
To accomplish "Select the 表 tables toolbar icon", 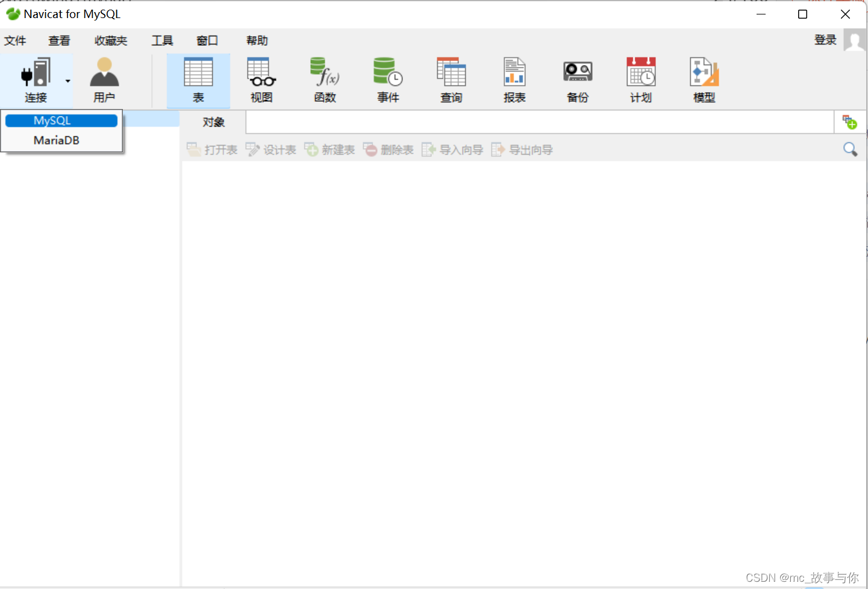I will [198, 80].
